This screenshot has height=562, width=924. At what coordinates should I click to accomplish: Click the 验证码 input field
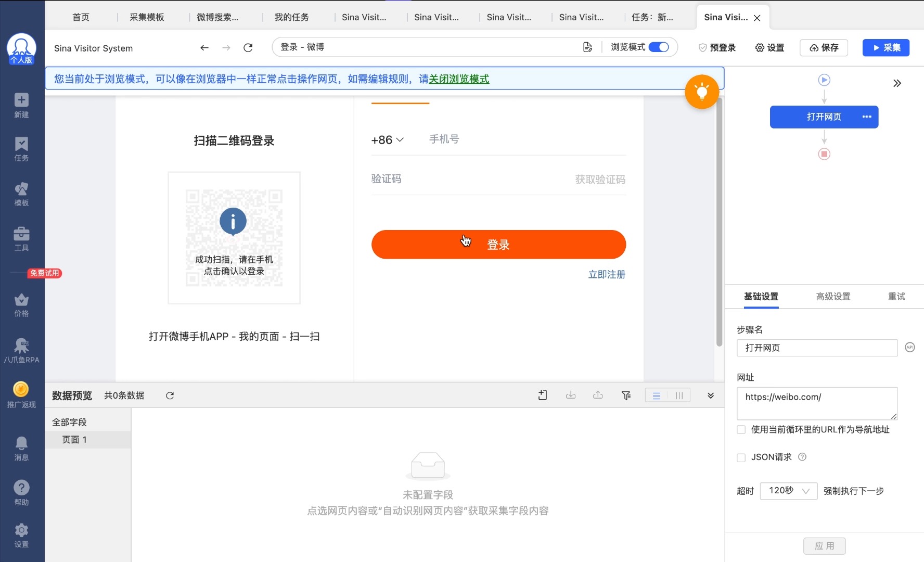tap(468, 180)
